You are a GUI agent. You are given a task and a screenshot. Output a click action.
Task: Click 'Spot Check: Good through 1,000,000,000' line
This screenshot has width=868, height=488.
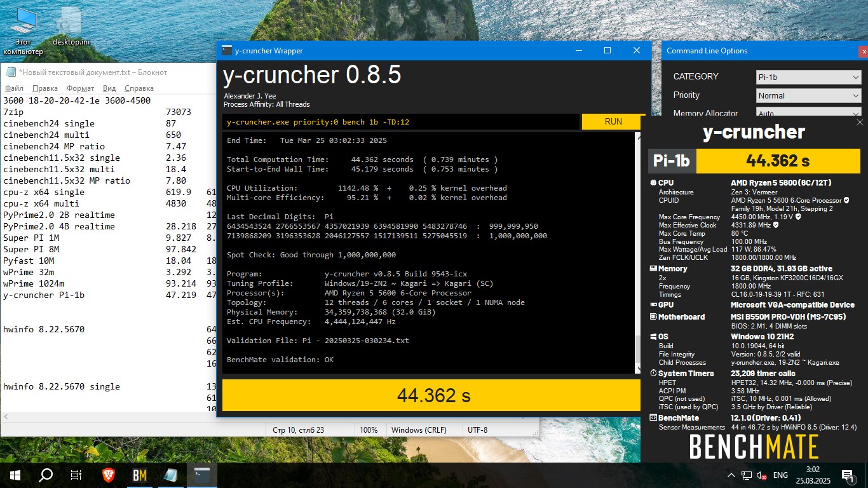[311, 255]
